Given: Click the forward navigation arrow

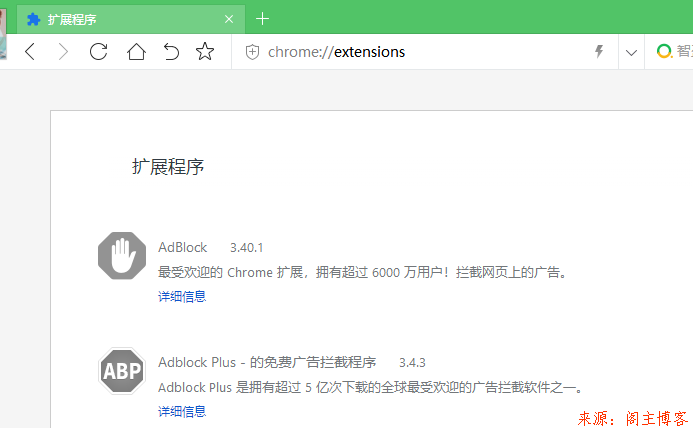Looking at the screenshot, I should [64, 52].
